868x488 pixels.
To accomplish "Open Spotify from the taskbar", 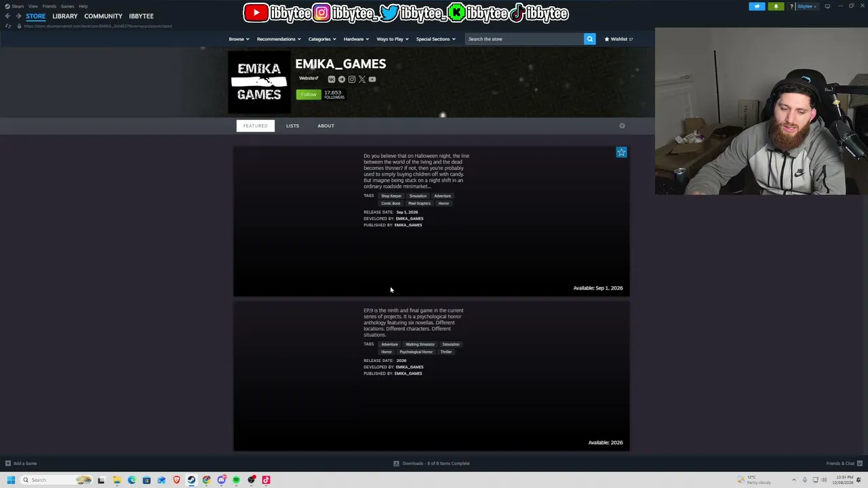I will click(236, 480).
